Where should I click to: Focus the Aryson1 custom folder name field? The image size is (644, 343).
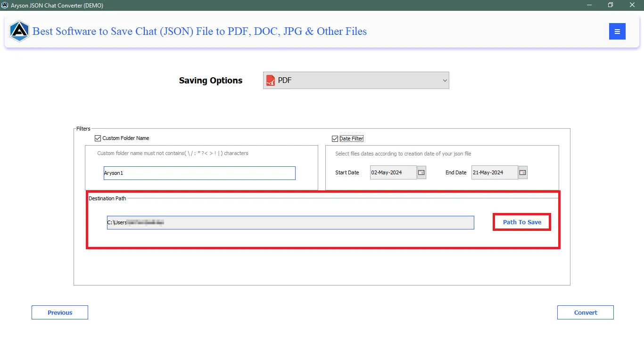pos(199,173)
